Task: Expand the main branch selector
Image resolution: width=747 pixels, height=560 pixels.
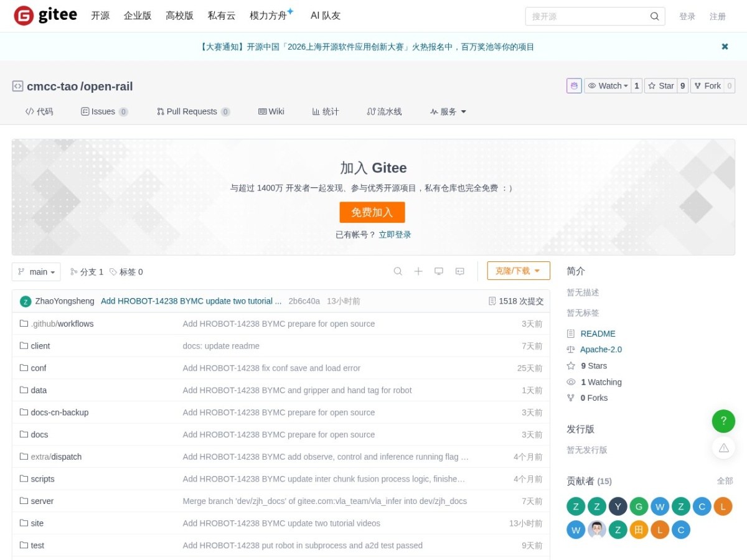Action: pyautogui.click(x=36, y=272)
